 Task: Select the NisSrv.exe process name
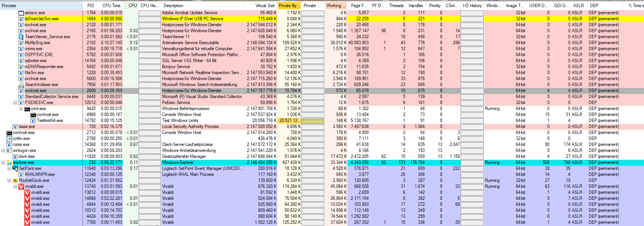pyautogui.click(x=34, y=73)
